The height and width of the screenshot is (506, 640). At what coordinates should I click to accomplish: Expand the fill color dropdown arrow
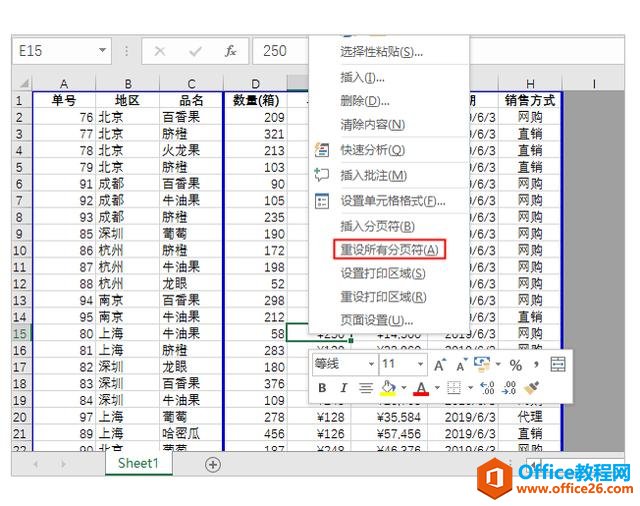click(404, 388)
